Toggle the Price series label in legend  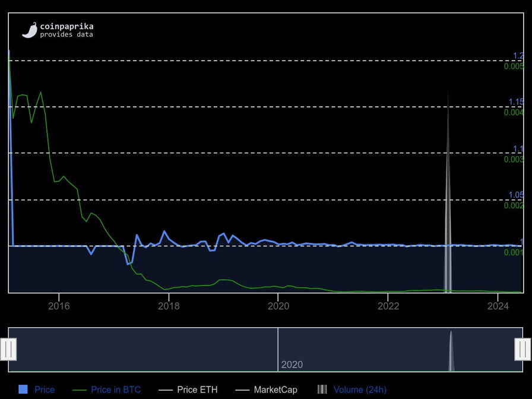click(x=45, y=389)
